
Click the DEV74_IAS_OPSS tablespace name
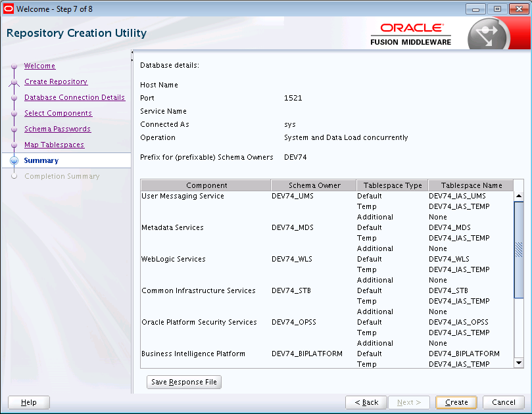459,323
